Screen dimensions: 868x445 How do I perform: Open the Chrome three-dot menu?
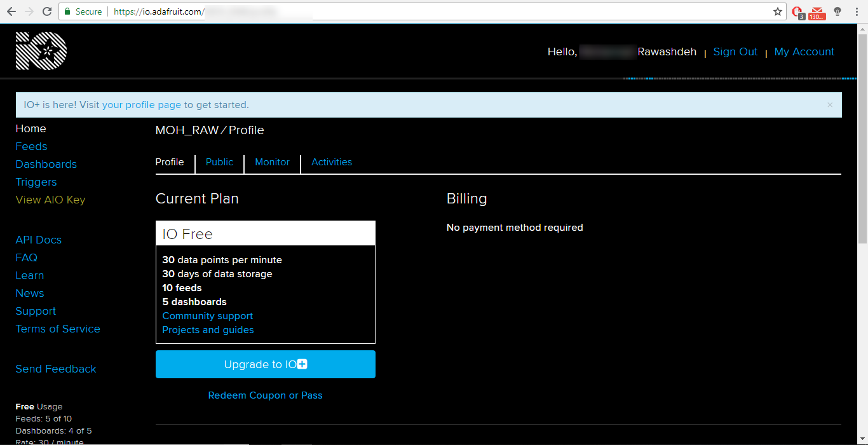[x=855, y=11]
